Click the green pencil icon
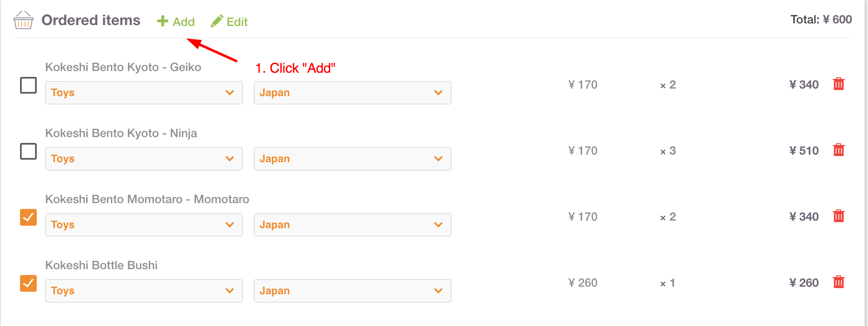The height and width of the screenshot is (326, 868). pos(217,21)
